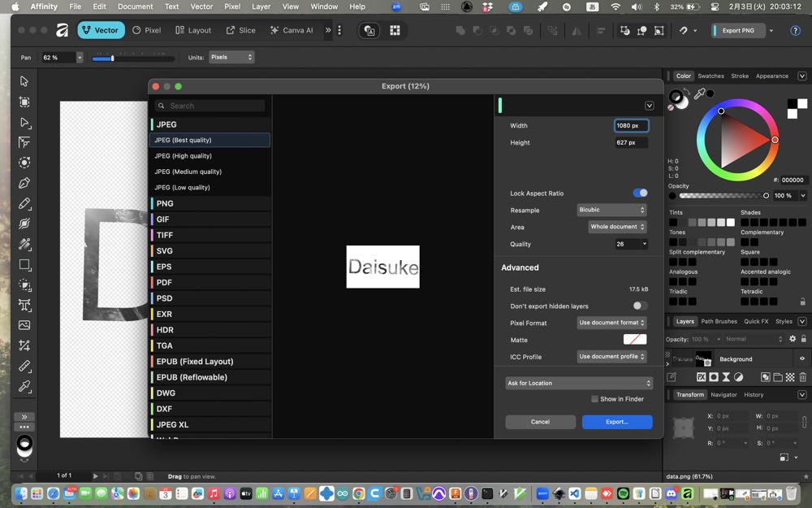
Task: Open layer settings gear icon
Action: coord(793,339)
